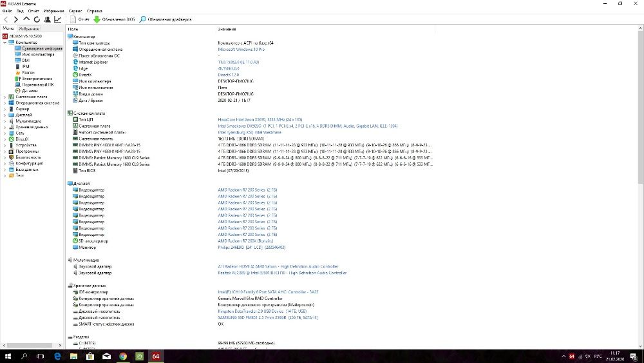Open the Сервис menu
The image size is (644, 363).
[x=75, y=11]
